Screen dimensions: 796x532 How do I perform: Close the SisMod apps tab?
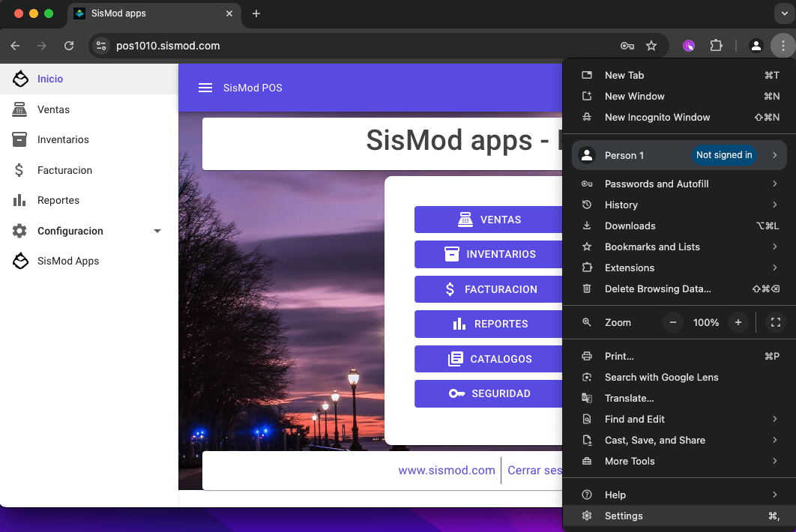click(x=229, y=13)
